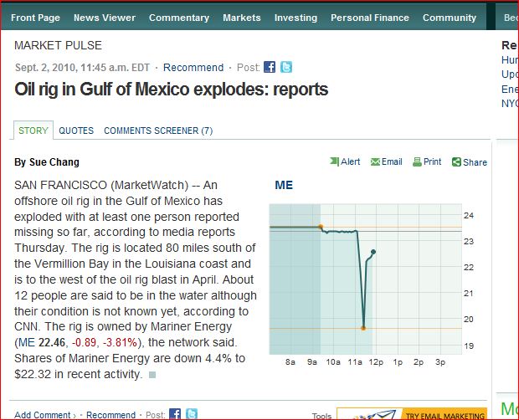Image resolution: width=519 pixels, height=420 pixels.
Task: Click the Try Email Marketing banner ad
Action: (412, 413)
